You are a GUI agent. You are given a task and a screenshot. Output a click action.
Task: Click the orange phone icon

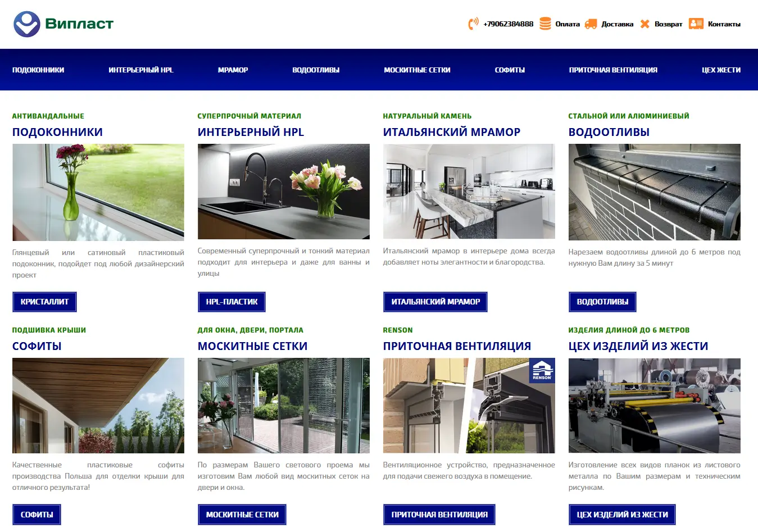pyautogui.click(x=473, y=24)
